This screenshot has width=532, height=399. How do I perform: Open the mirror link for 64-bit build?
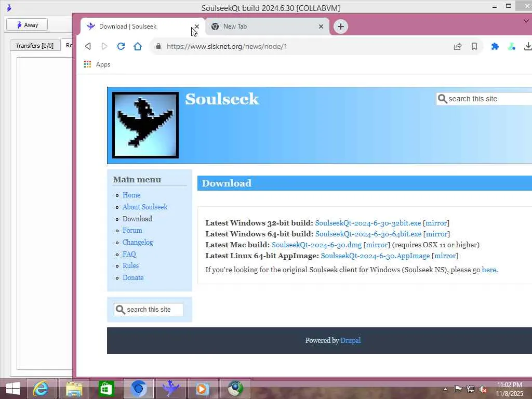tap(436, 234)
